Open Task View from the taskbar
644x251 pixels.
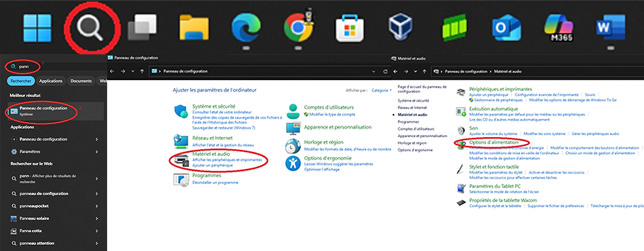tap(142, 28)
